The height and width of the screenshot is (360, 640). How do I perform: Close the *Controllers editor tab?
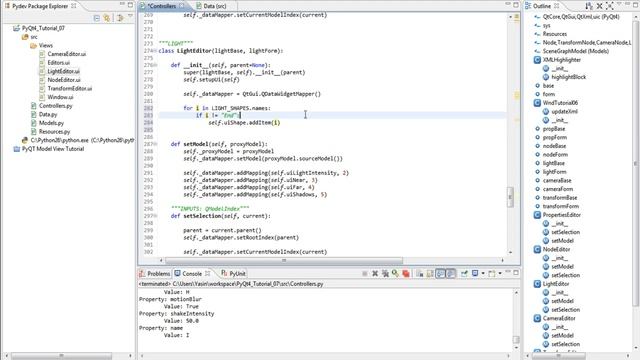coord(182,6)
